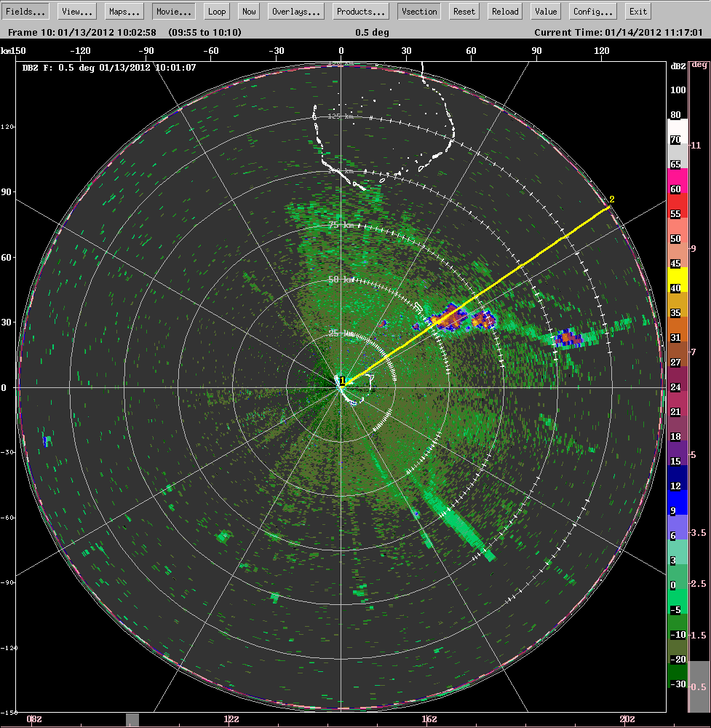Click the 16z mark on the timeline
The width and height of the screenshot is (711, 728).
[429, 719]
